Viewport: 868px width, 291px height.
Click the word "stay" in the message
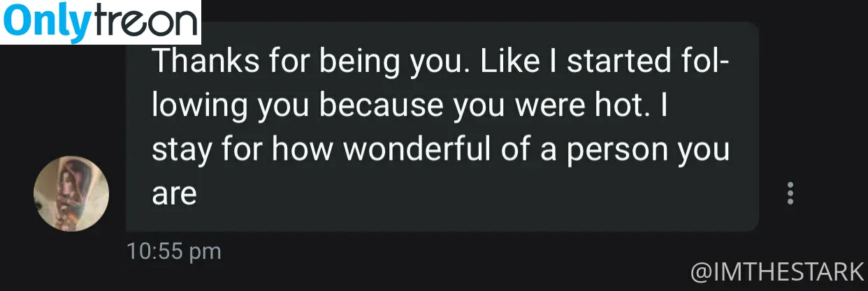point(176,152)
